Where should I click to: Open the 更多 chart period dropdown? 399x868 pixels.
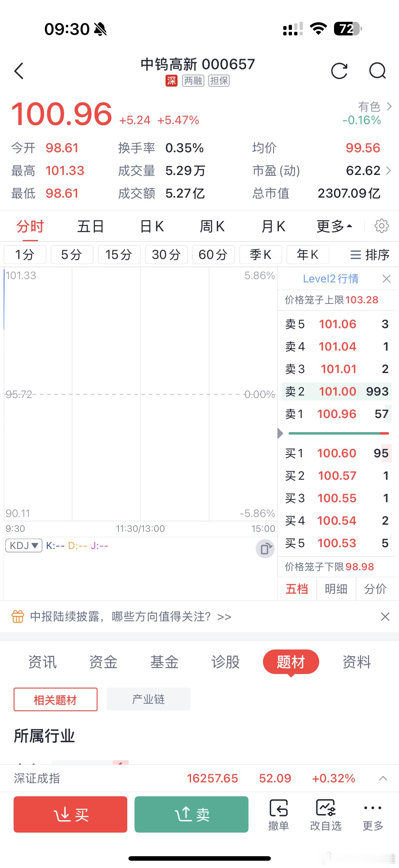pyautogui.click(x=334, y=226)
